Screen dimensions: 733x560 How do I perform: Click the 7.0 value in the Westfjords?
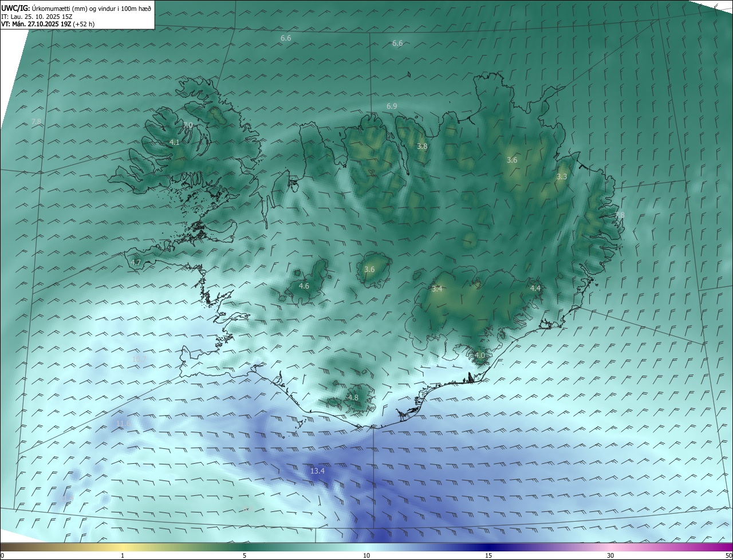[x=188, y=125]
